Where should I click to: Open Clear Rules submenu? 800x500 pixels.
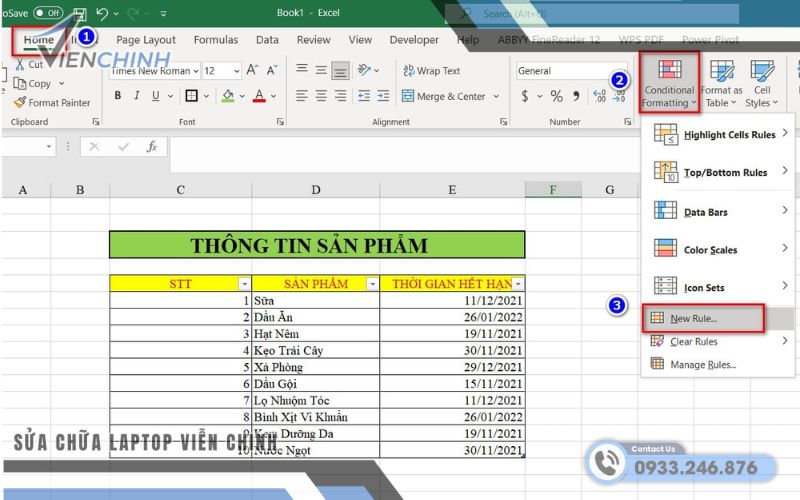click(x=719, y=341)
